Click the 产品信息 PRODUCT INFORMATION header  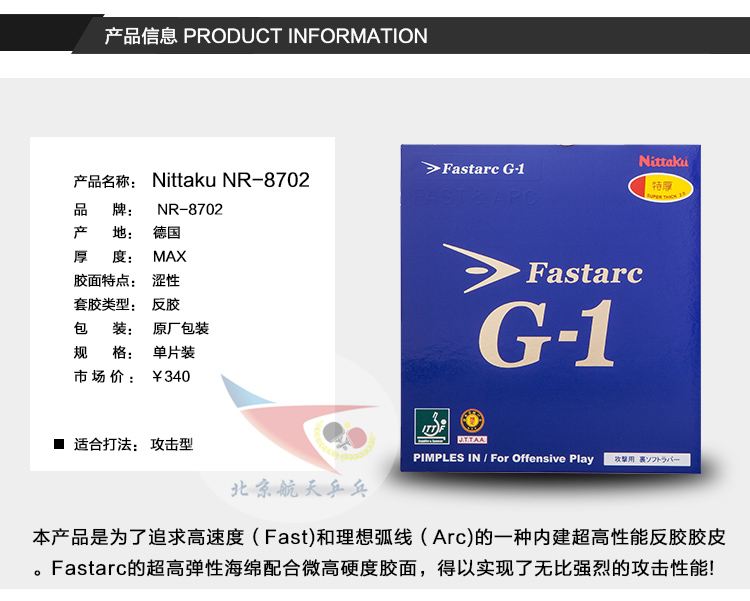[x=266, y=36]
